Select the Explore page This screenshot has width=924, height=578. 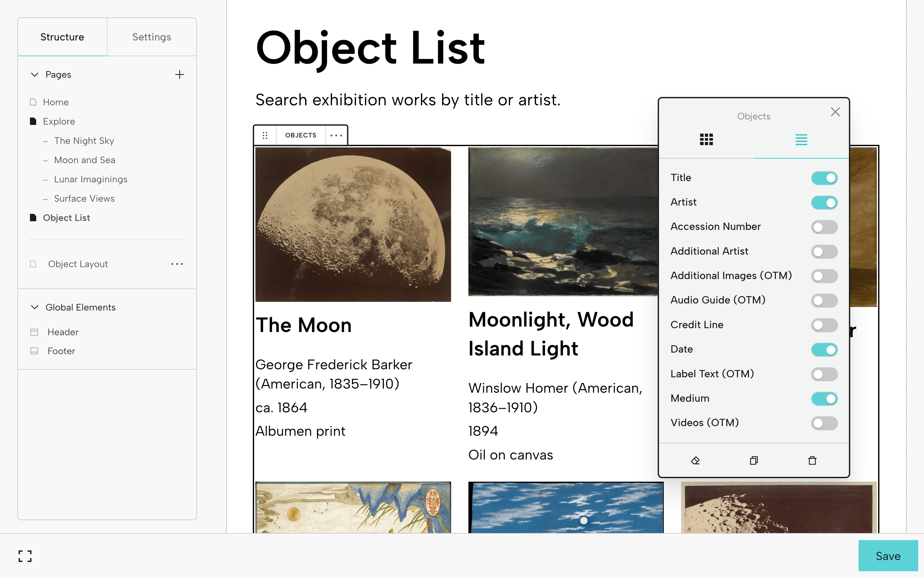59,121
